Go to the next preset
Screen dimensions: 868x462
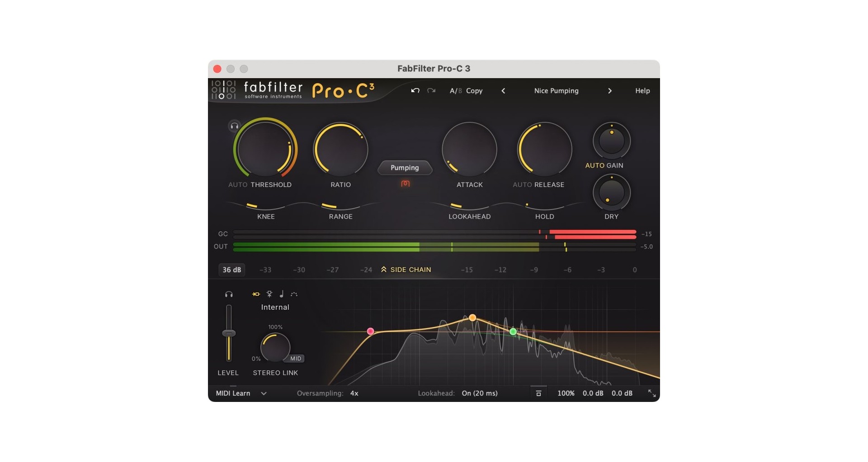pos(610,91)
